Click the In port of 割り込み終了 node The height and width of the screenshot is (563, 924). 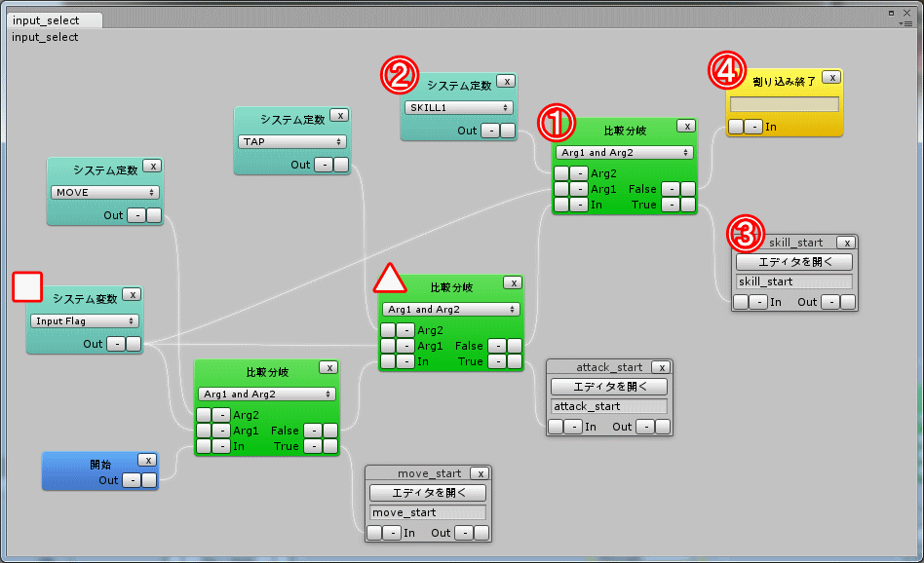pyautogui.click(x=736, y=127)
